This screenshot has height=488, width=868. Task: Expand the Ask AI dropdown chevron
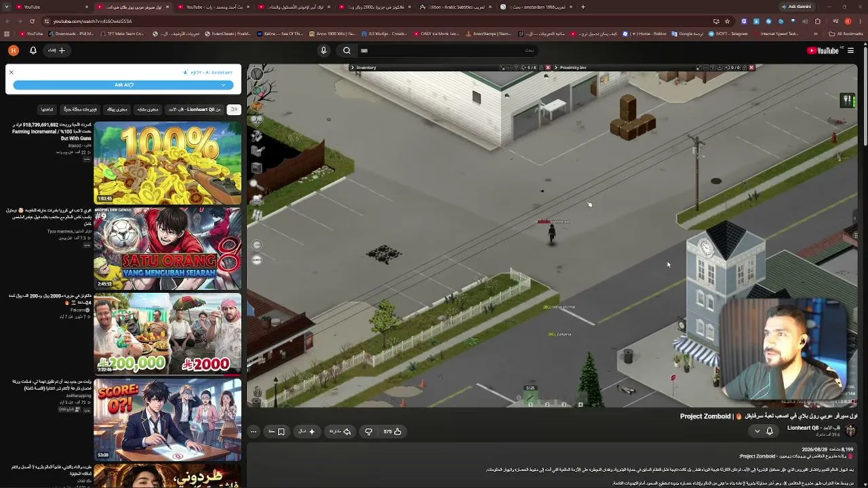click(224, 85)
